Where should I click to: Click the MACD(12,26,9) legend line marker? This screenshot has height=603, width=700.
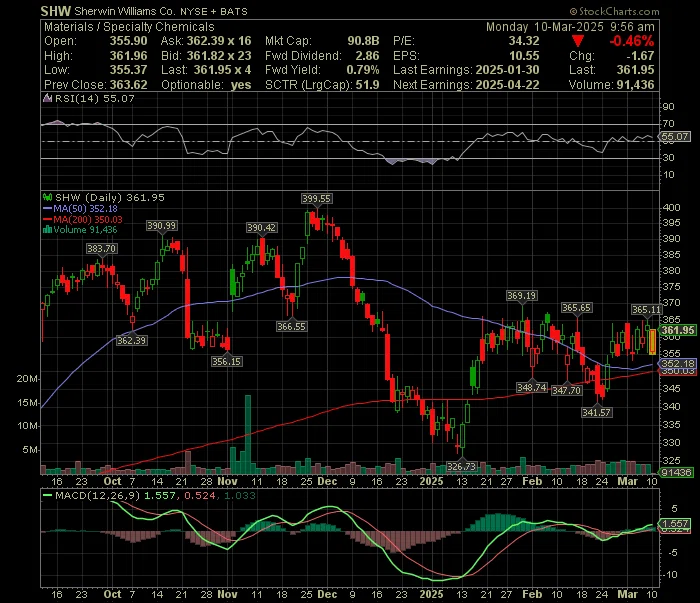47,495
